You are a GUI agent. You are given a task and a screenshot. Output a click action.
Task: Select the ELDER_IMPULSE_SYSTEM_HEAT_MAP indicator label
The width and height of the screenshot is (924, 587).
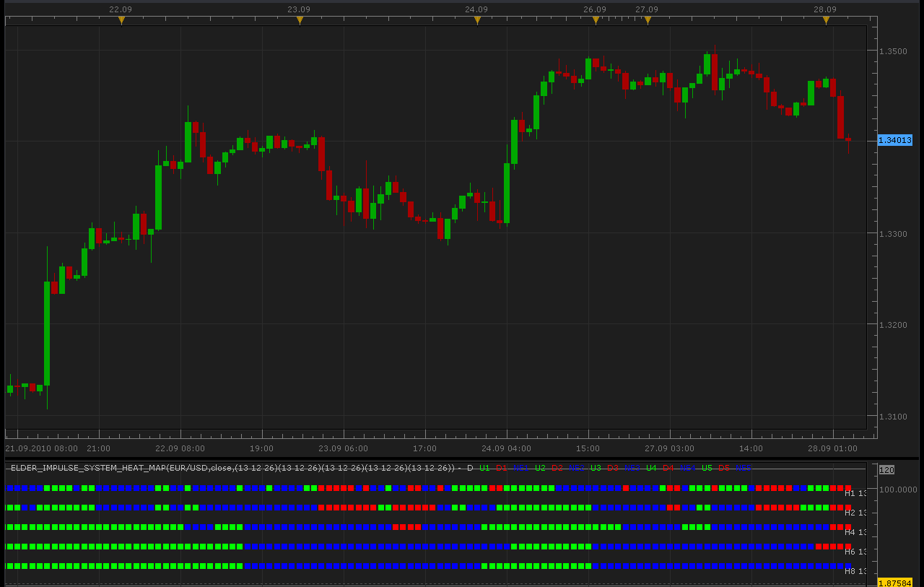232,468
